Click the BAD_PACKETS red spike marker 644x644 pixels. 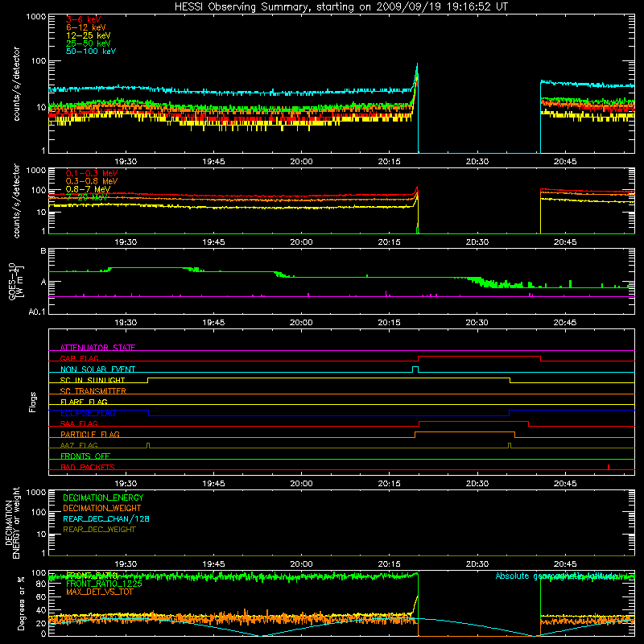[609, 467]
